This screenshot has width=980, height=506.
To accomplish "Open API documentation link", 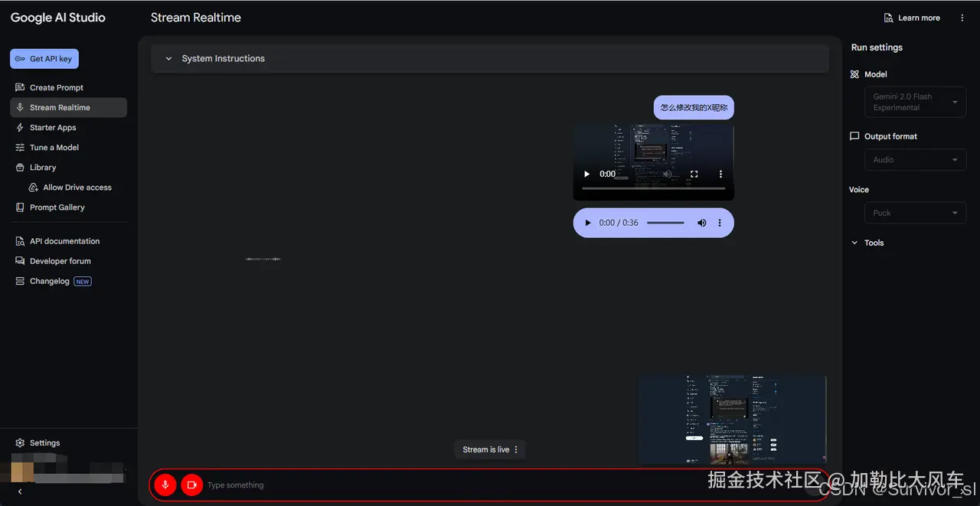I will 64,241.
